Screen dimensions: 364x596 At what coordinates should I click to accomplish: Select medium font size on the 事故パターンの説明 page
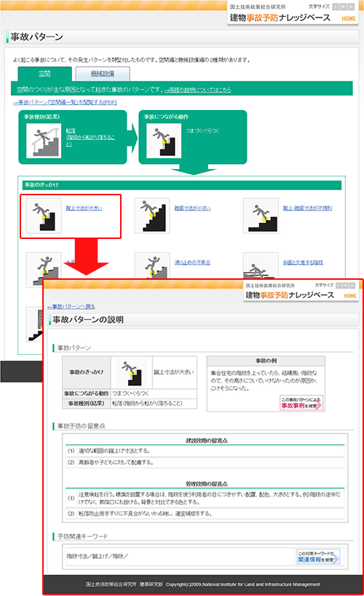(345, 286)
